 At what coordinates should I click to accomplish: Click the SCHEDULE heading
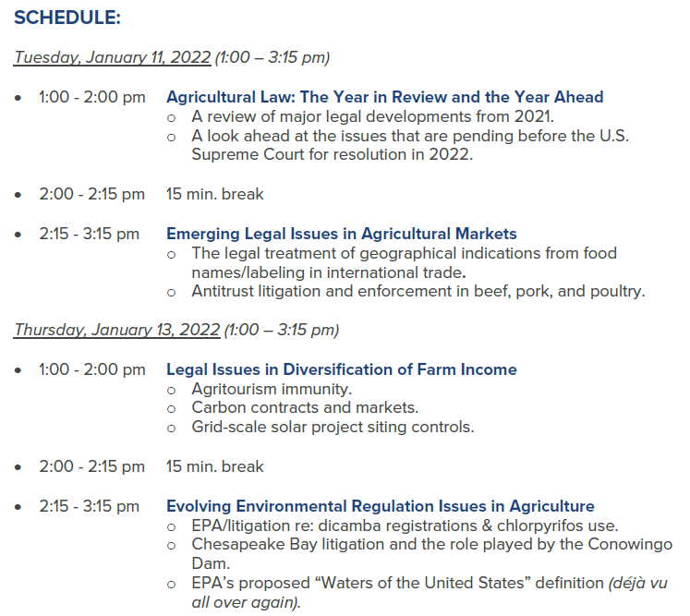(67, 18)
